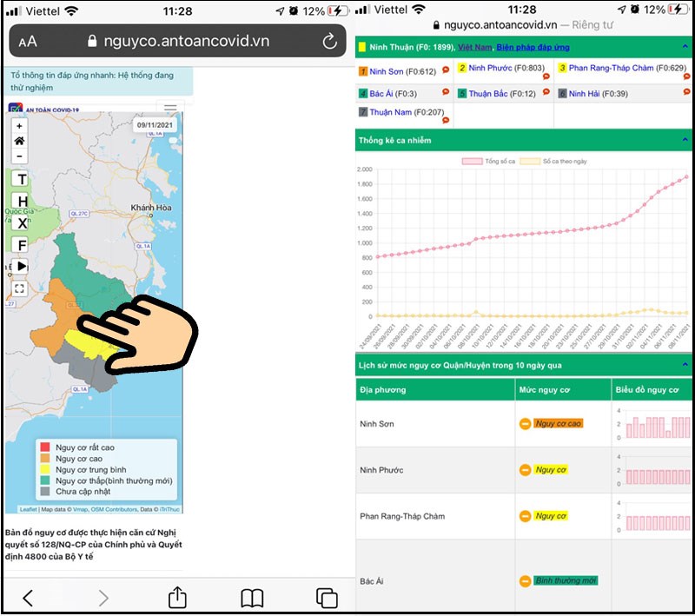
Task: Tap the orange status icon for Bác Ái
Action: point(525,581)
